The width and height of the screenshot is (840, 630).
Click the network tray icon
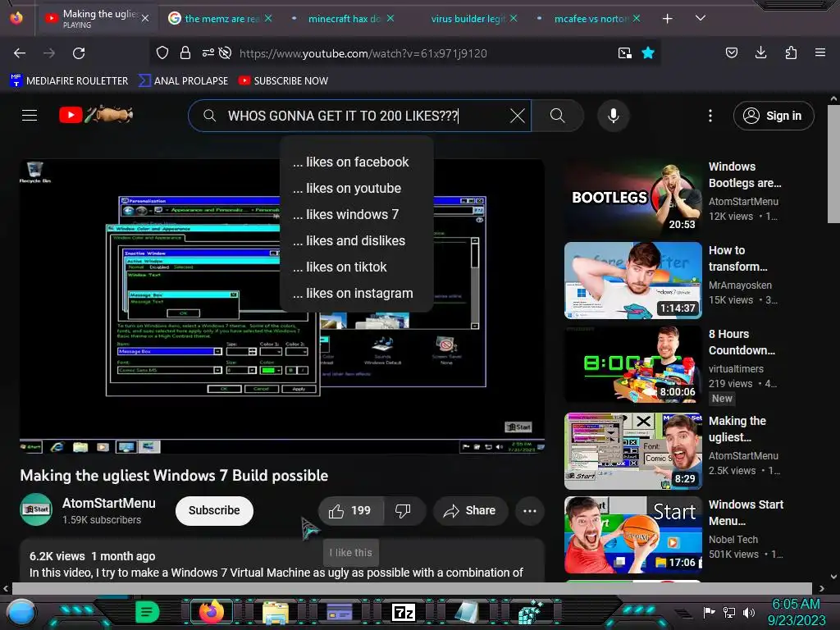click(728, 612)
